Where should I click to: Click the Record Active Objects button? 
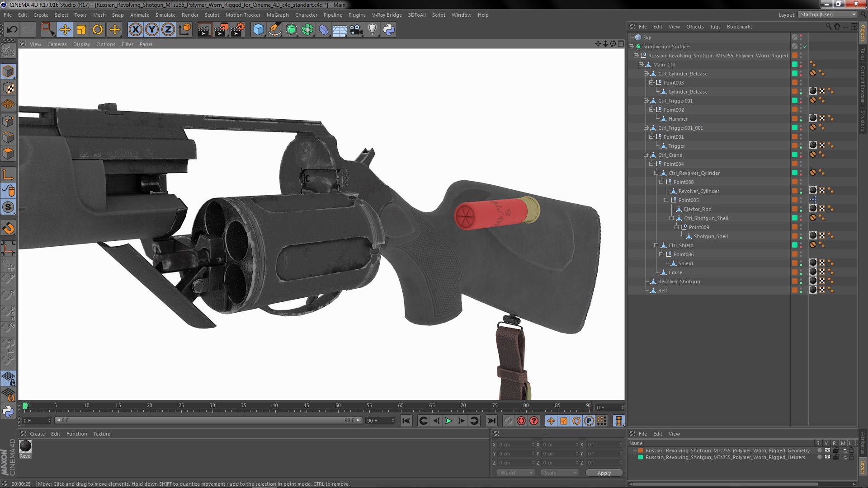[x=509, y=421]
